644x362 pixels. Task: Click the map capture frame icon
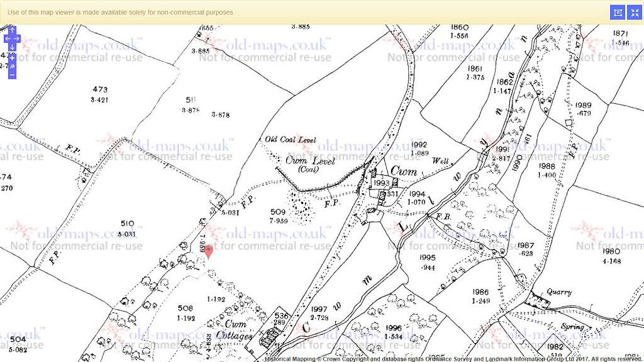(618, 13)
